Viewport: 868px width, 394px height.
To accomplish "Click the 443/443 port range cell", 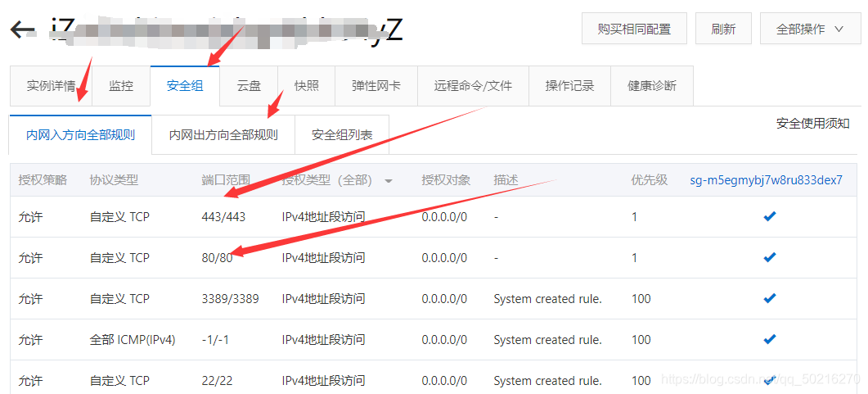I will point(223,217).
